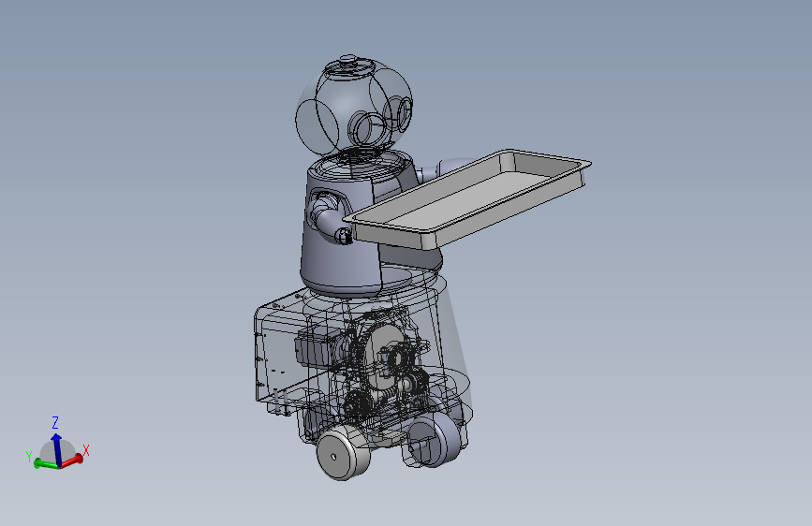Click the green Y axis arrow of the triad
This screenshot has width=812, height=526.
[45, 464]
